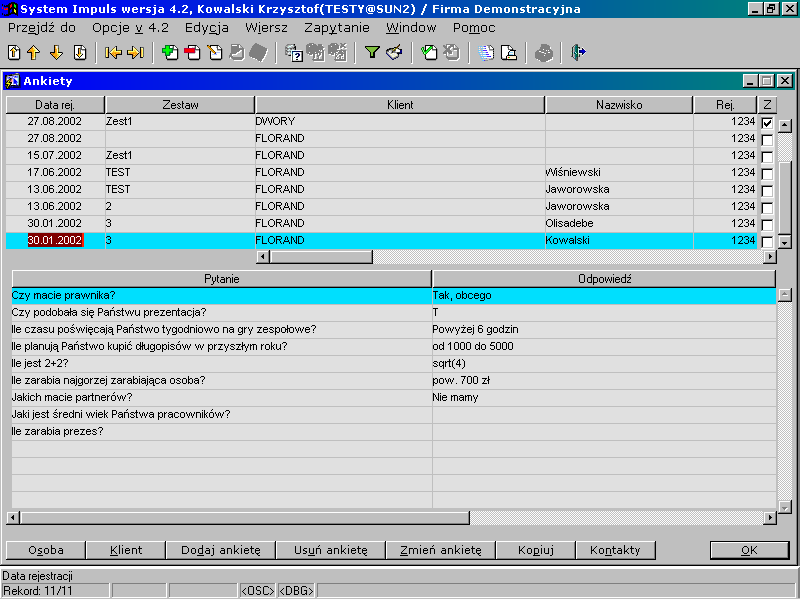Click the edit record pencil icon
Viewport: 800px width, 600px height.
point(215,53)
